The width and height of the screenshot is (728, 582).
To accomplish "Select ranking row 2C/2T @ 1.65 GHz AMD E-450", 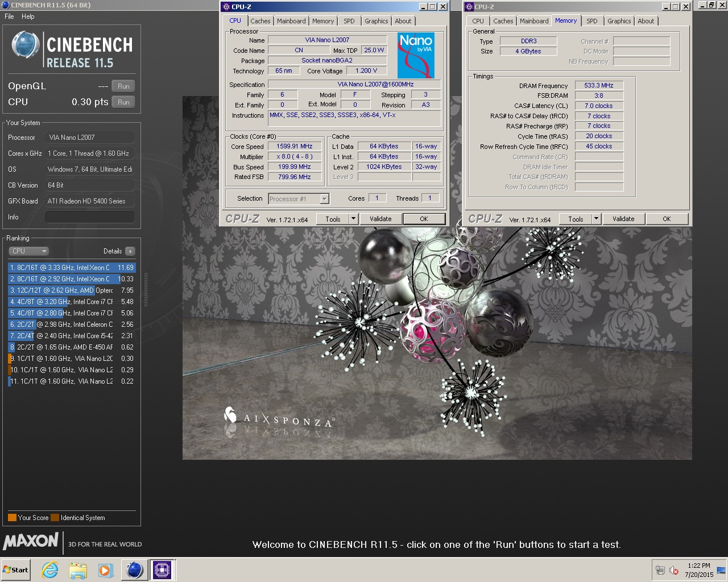I will click(x=72, y=347).
